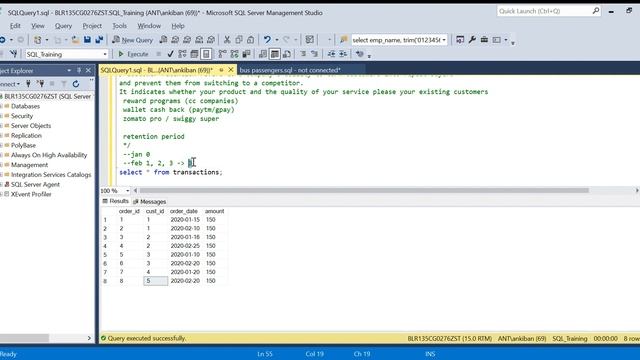
Task: Open the Tools menu
Action: (x=120, y=26)
